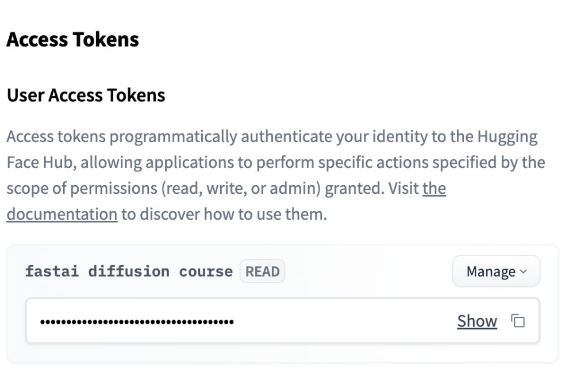The image size is (588, 379).
Task: Click the masked token dots
Action: [137, 321]
